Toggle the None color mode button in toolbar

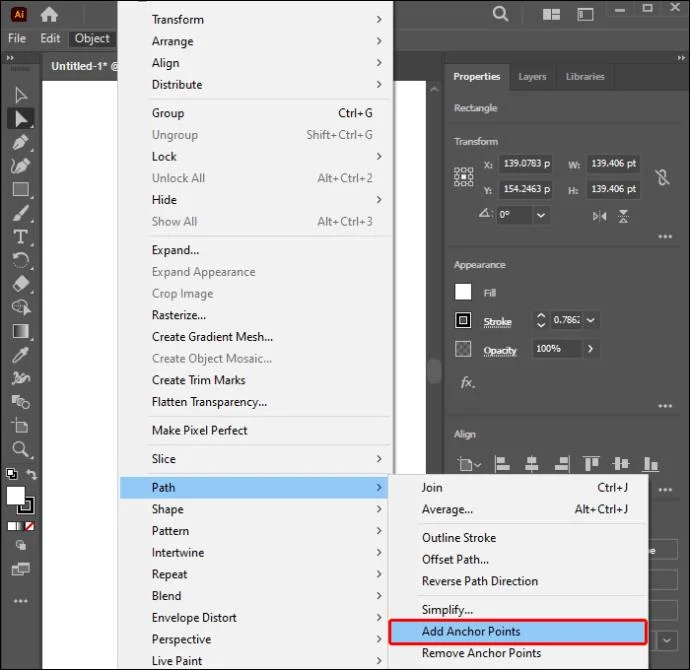(x=30, y=526)
